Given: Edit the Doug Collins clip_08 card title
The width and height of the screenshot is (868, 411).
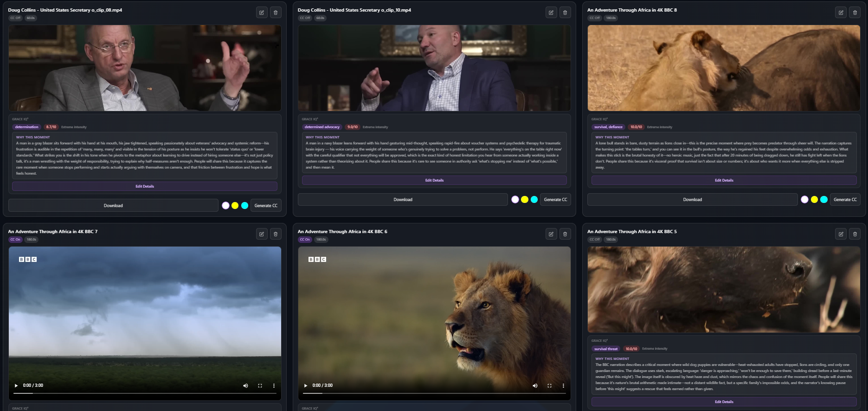Looking at the screenshot, I should [x=262, y=13].
